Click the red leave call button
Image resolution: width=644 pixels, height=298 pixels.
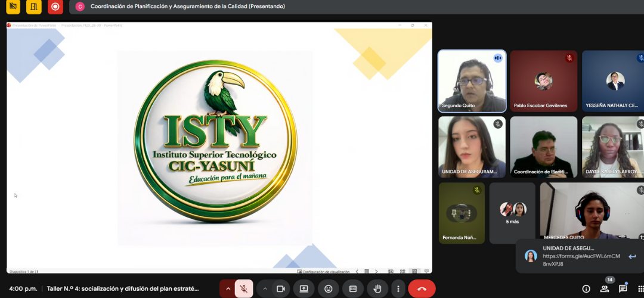[x=422, y=288]
